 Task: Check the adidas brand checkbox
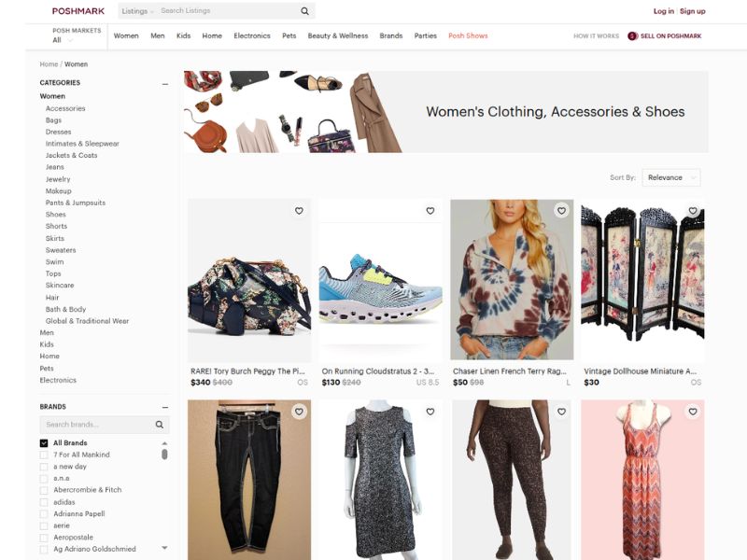[x=44, y=502]
